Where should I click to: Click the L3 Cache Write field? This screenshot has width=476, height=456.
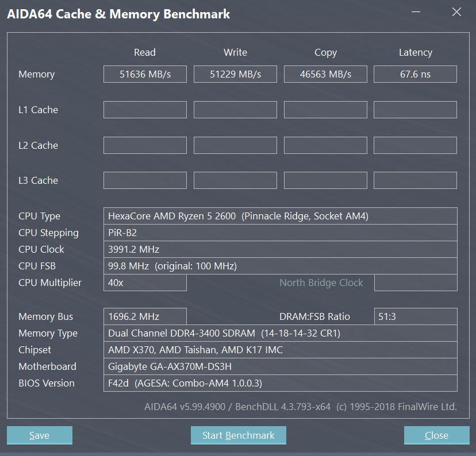[x=235, y=180]
